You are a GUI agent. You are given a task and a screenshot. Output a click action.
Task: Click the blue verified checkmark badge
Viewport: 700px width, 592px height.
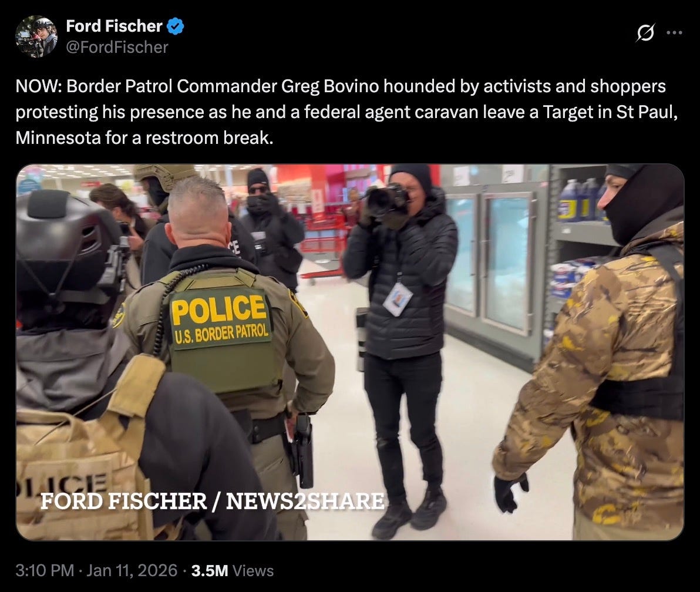pyautogui.click(x=176, y=26)
